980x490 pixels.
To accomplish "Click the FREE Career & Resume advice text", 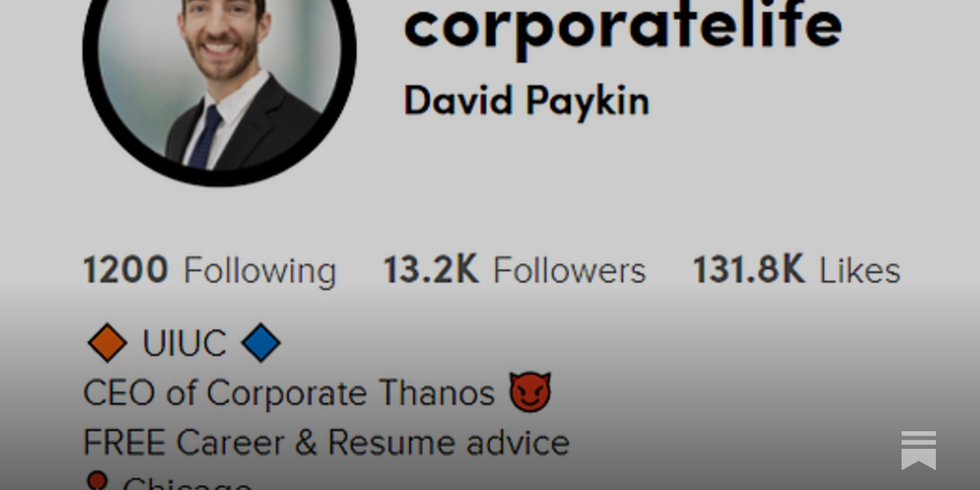I will click(x=326, y=442).
